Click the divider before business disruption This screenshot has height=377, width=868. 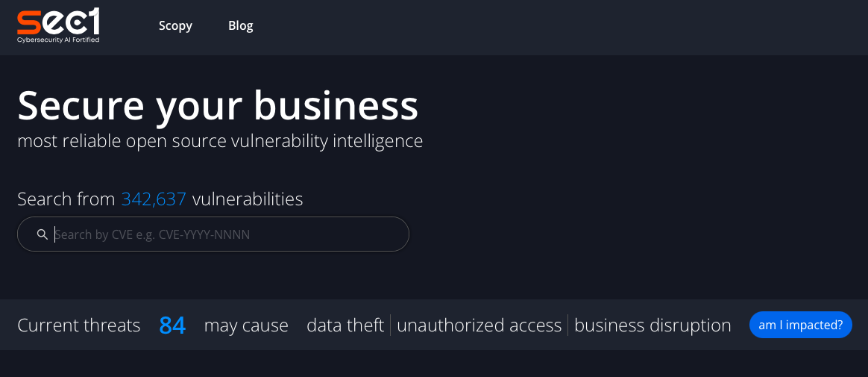click(x=568, y=325)
